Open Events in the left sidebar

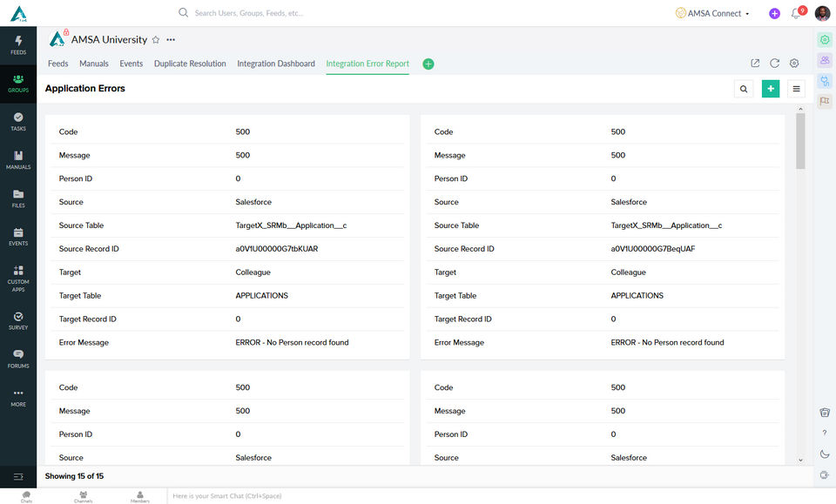18,237
